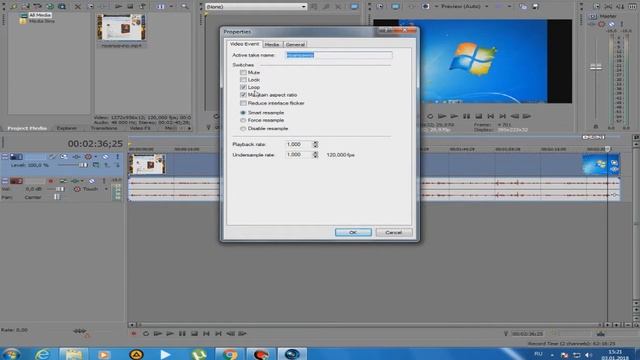Click the timeline transport pause button
This screenshot has width=640, height=360.
click(x=182, y=334)
